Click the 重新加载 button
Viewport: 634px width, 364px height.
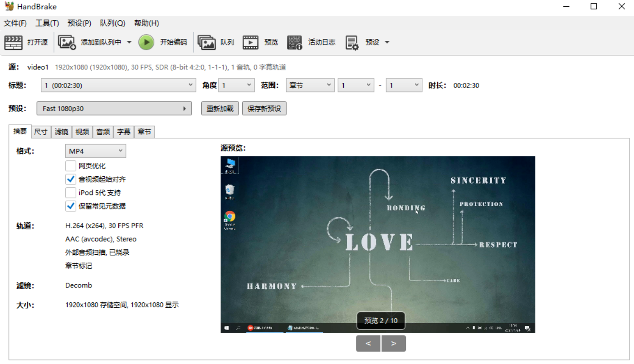tap(220, 109)
